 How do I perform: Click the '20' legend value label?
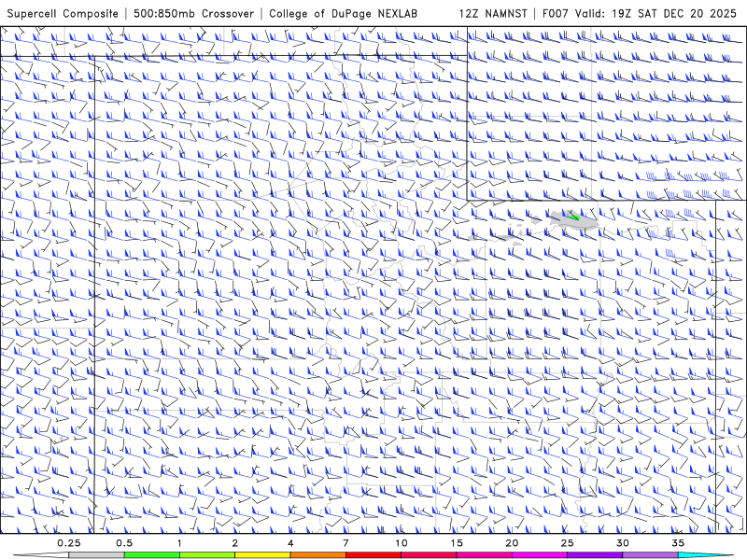click(512, 543)
